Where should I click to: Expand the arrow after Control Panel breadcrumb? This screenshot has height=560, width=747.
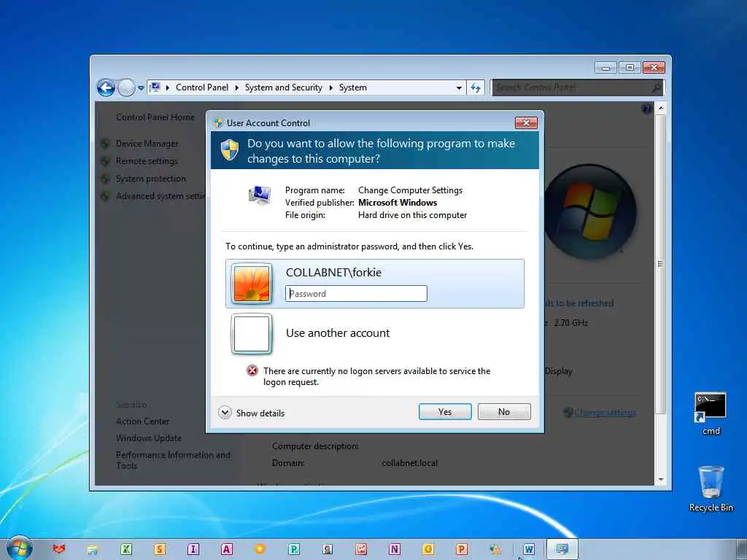237,87
